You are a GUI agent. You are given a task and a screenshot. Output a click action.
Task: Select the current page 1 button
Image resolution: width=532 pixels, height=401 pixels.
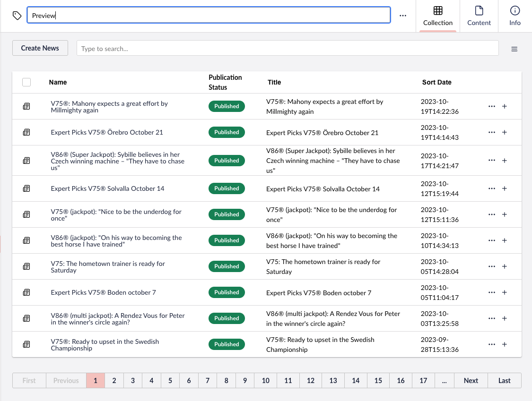tap(96, 380)
